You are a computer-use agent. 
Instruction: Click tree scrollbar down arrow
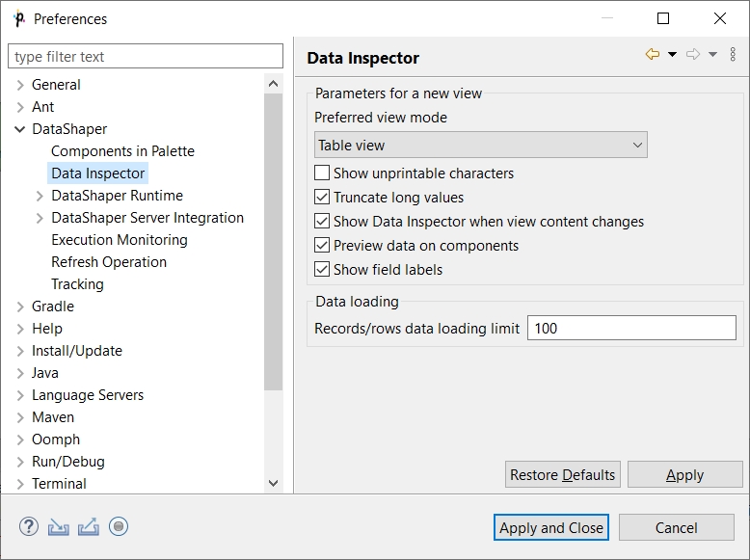click(x=273, y=483)
